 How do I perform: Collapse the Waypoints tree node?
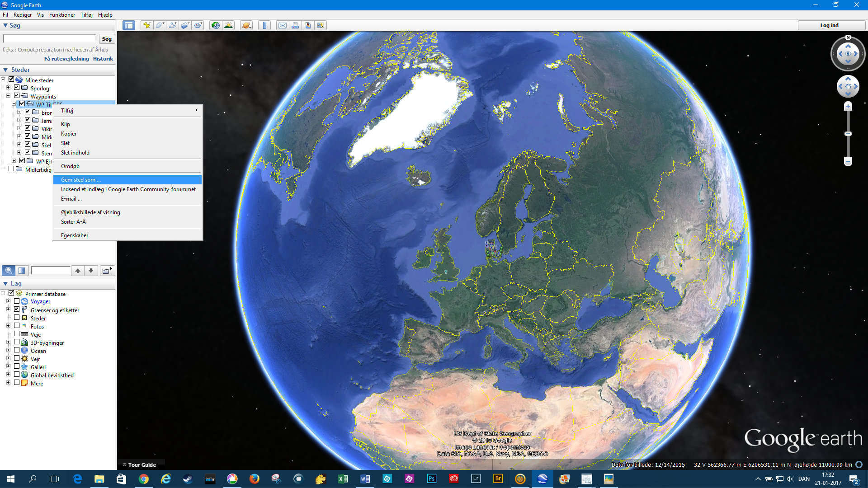(8, 96)
